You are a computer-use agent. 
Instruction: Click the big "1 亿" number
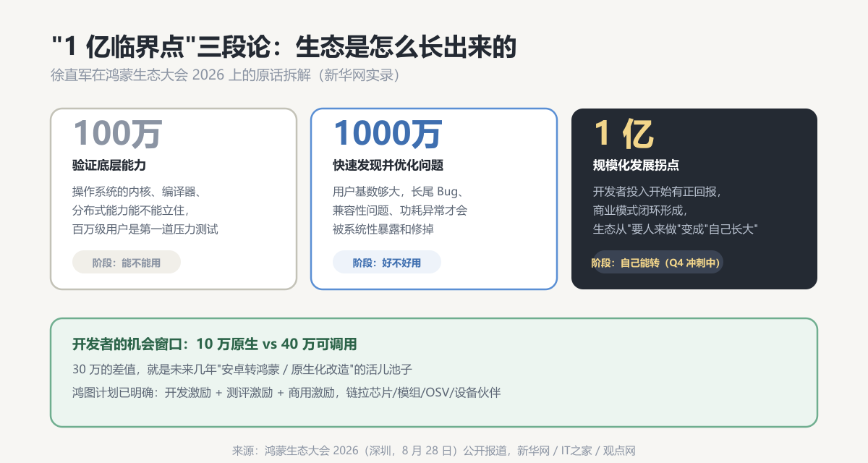click(623, 134)
